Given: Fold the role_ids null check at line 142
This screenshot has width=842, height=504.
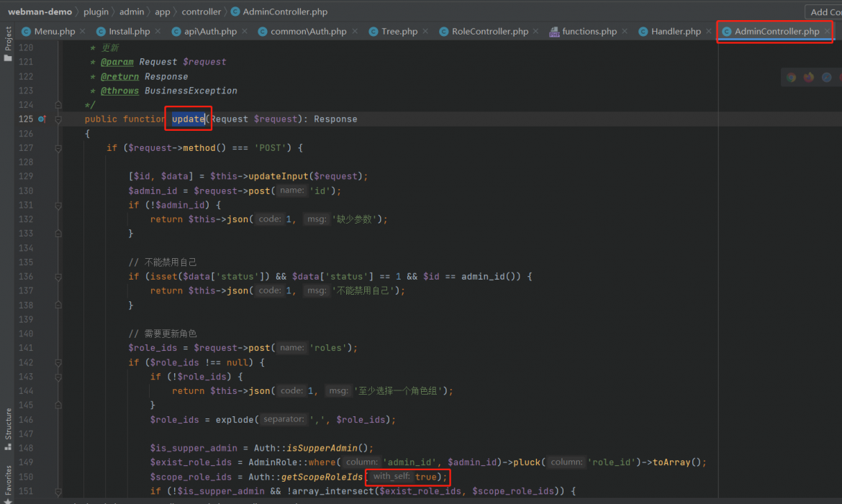Looking at the screenshot, I should coord(58,363).
